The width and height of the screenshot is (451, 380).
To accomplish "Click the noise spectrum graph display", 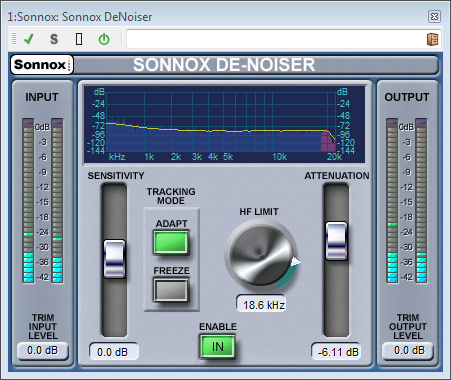I will click(224, 124).
